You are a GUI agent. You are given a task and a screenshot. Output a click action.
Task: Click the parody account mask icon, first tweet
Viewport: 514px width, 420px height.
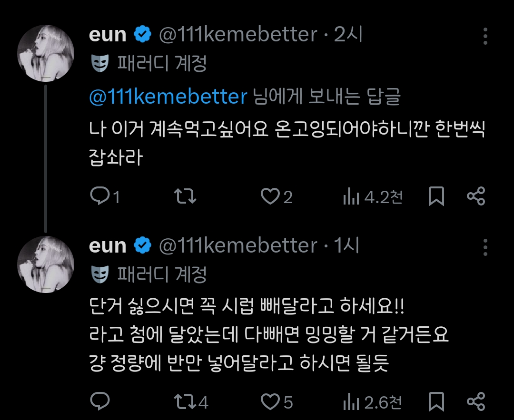coord(100,63)
